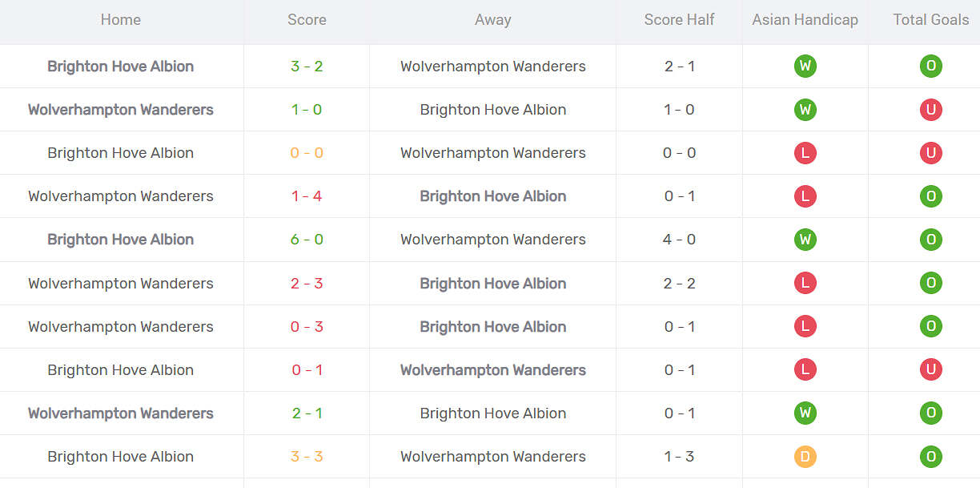The height and width of the screenshot is (488, 980).
Task: Click orange D badge in 3 - 3 row
Action: pos(805,457)
